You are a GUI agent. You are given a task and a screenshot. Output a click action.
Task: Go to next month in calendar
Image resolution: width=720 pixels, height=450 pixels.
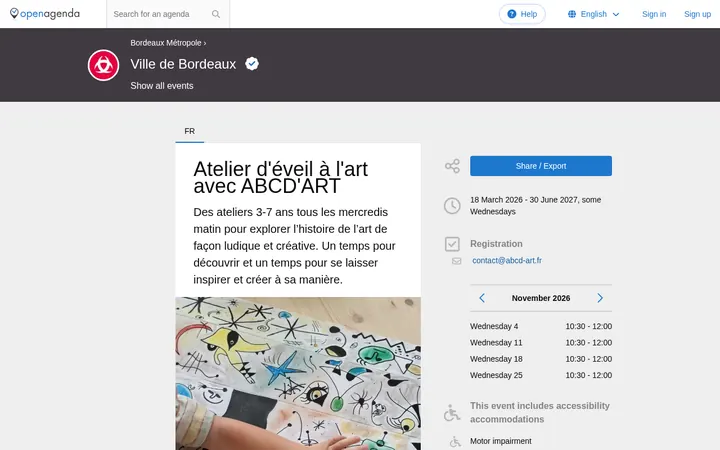pyautogui.click(x=600, y=298)
